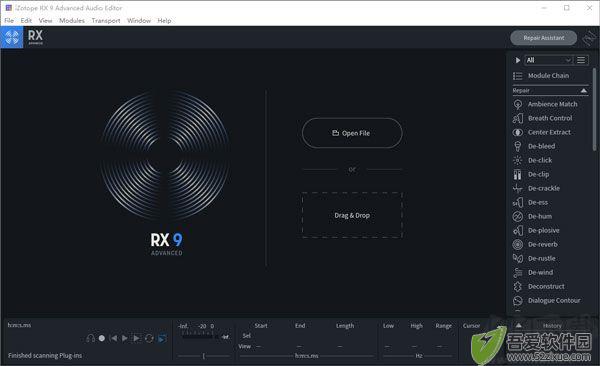Click the level meter gain slider
Viewport: 600px width, 366px height.
point(204,356)
